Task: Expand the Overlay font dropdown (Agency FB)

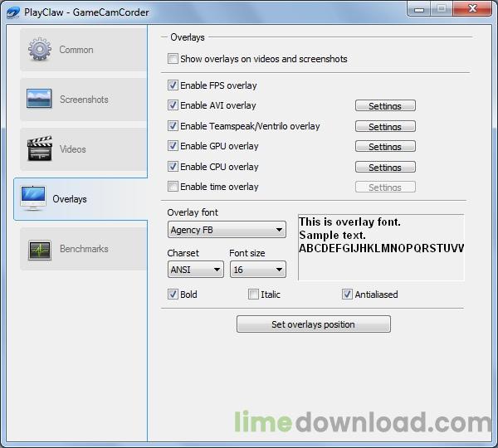Action: tap(227, 230)
